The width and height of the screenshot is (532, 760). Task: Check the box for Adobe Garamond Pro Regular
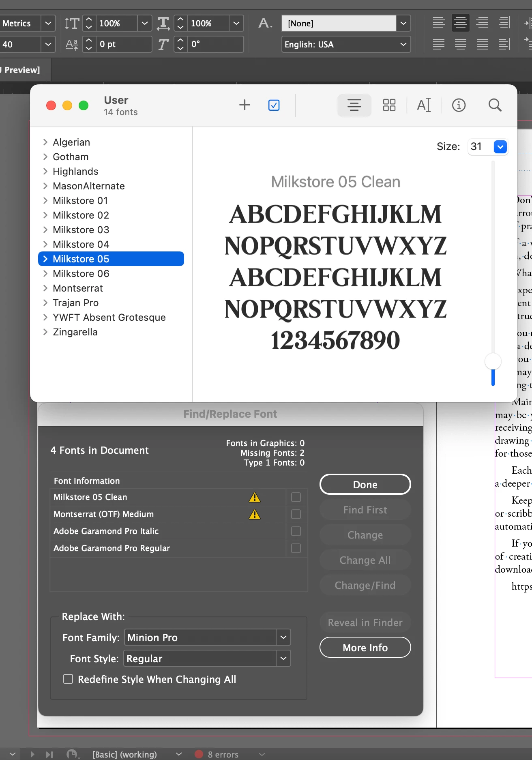tap(296, 548)
